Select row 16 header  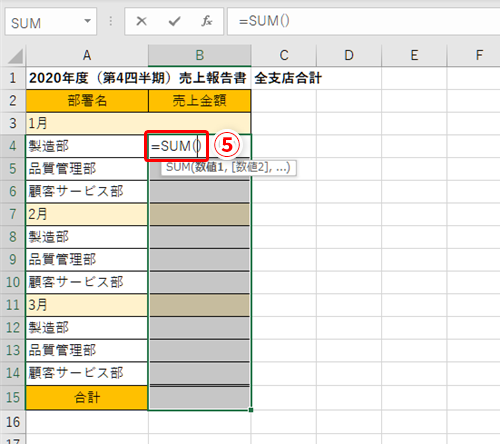[13, 422]
